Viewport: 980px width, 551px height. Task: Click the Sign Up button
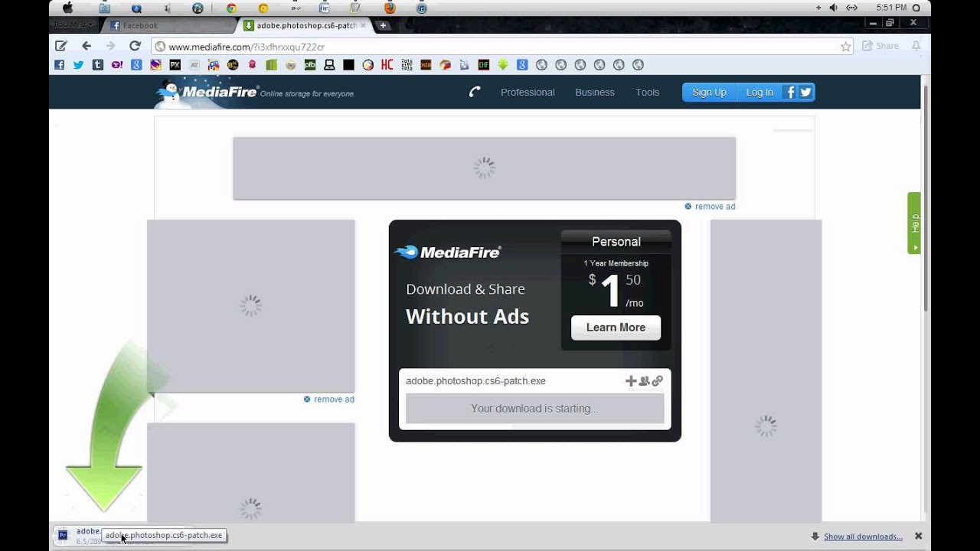(x=709, y=92)
